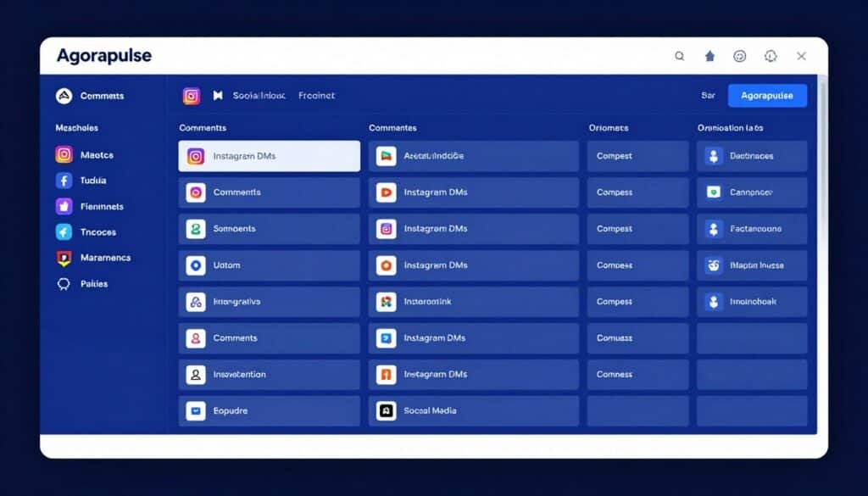Click the speech bubble icon next to Pakies

[x=64, y=284]
